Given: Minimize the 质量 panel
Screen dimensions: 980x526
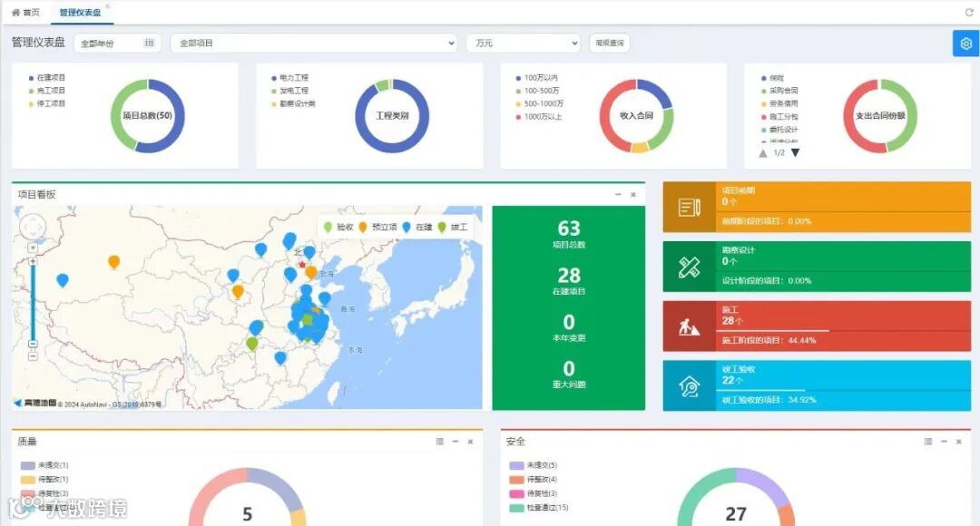Looking at the screenshot, I should click(x=455, y=442).
